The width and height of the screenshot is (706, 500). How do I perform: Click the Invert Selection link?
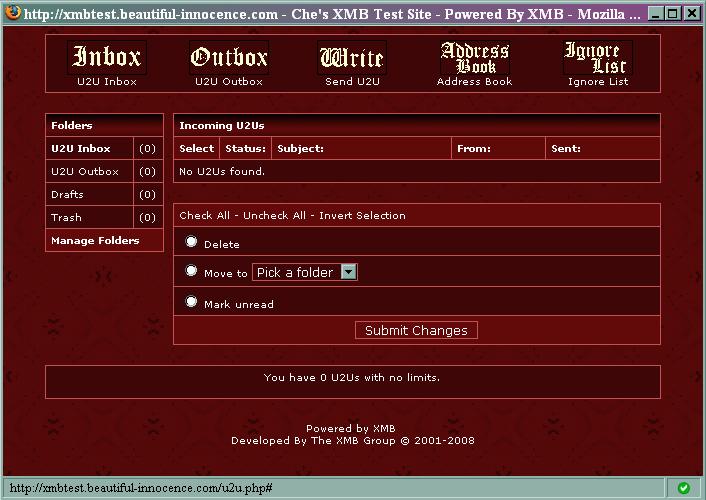click(362, 216)
